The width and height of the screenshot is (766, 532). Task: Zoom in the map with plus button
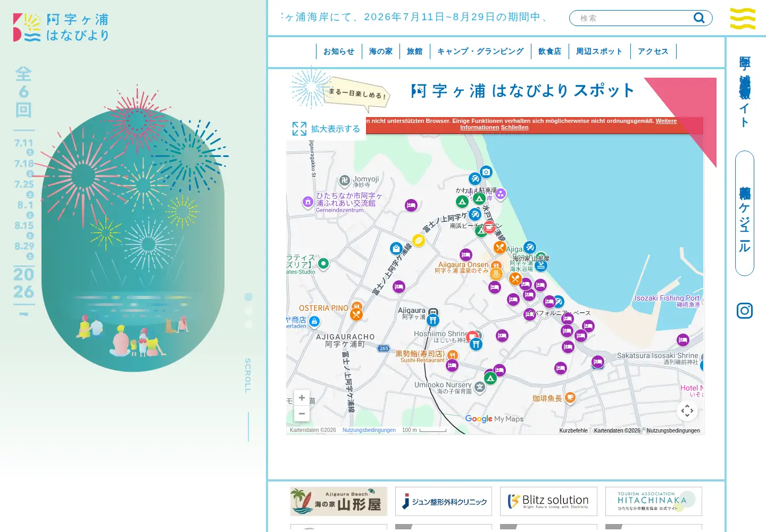click(x=302, y=397)
